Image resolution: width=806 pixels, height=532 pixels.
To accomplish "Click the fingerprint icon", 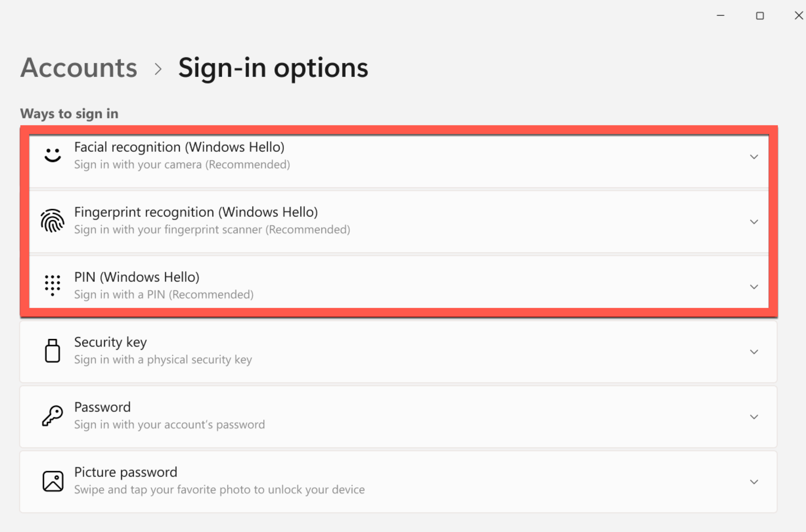I will [x=52, y=221].
